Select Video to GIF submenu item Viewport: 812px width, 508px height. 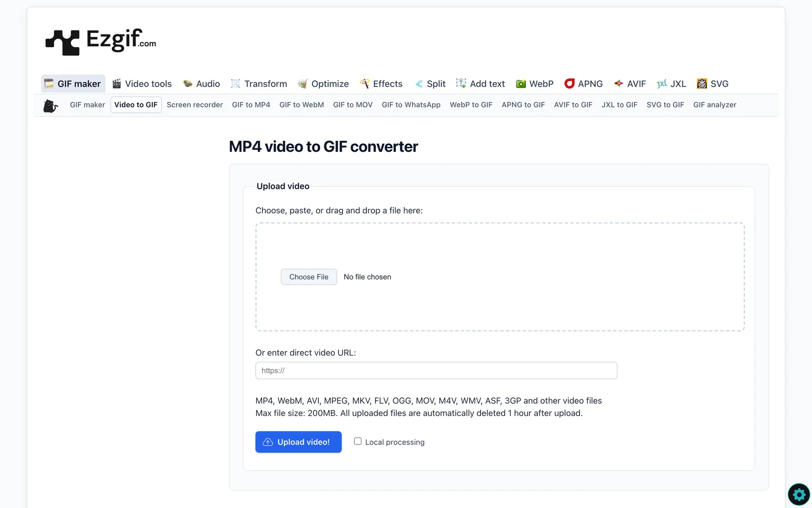pyautogui.click(x=136, y=105)
